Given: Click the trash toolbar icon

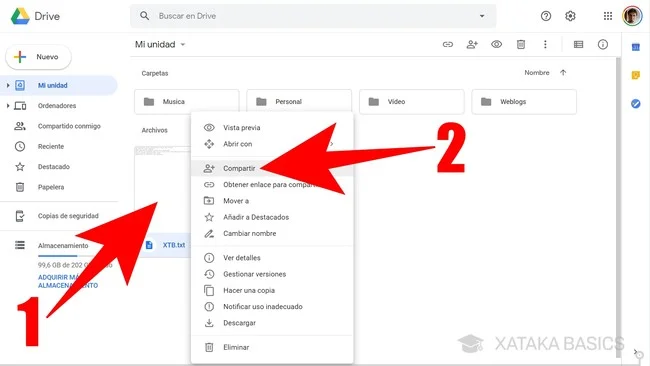Looking at the screenshot, I should tap(521, 44).
